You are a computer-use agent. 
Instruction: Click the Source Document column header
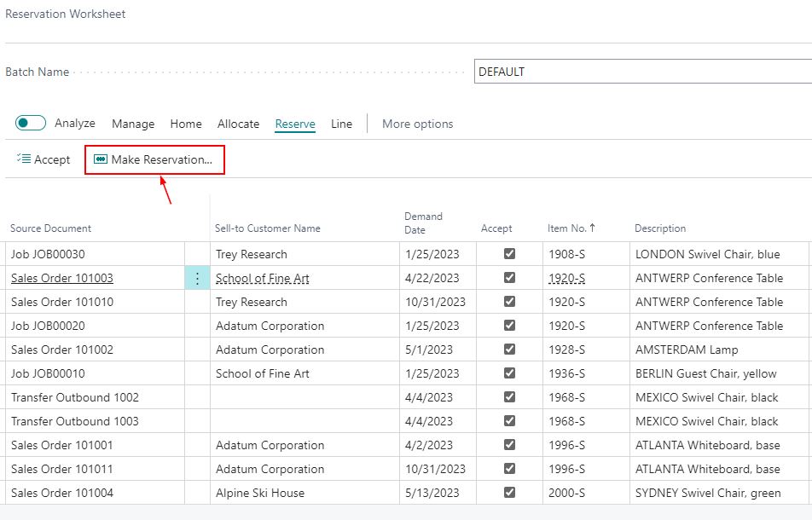50,228
